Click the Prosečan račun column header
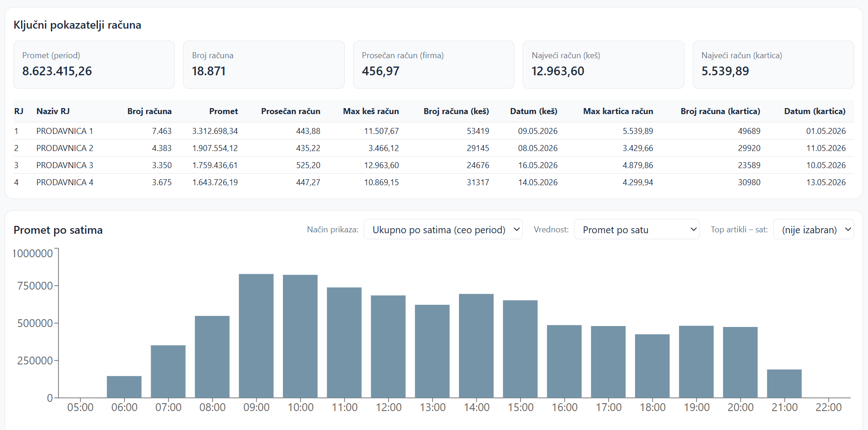This screenshot has width=868, height=430. 291,111
